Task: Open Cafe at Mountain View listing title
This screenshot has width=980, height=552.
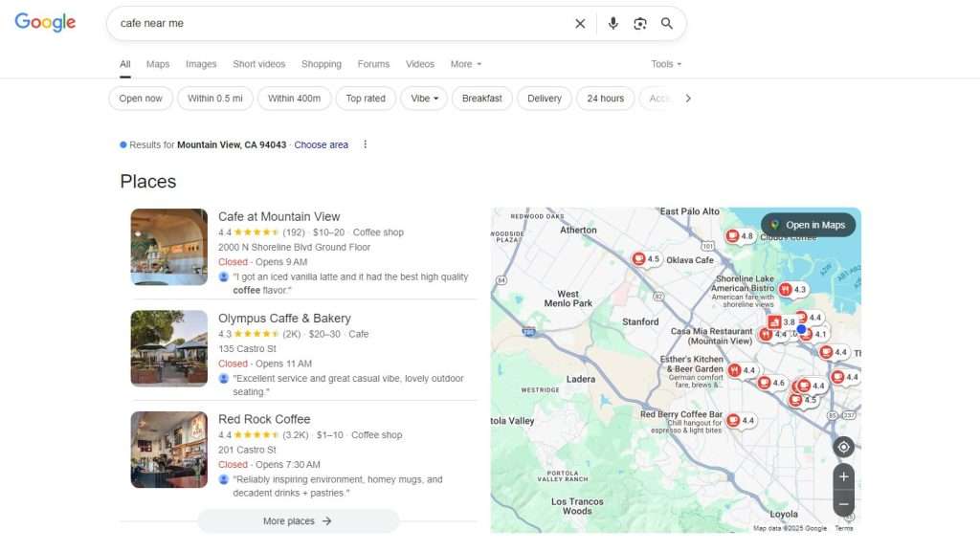Action: coord(278,216)
